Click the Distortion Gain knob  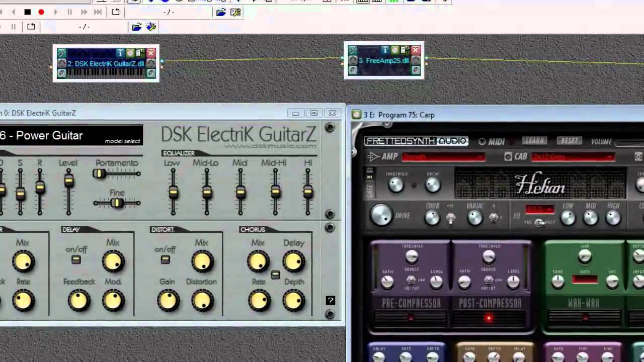[x=168, y=300]
